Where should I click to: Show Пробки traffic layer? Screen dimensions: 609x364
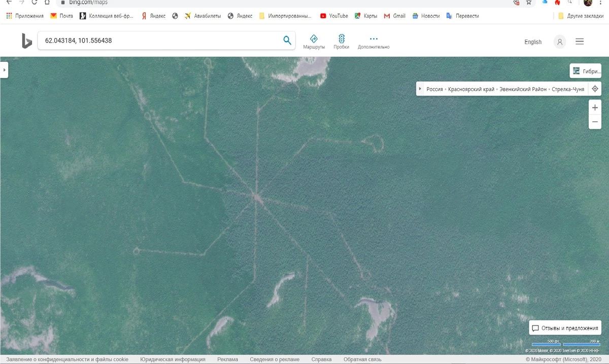[x=341, y=42]
